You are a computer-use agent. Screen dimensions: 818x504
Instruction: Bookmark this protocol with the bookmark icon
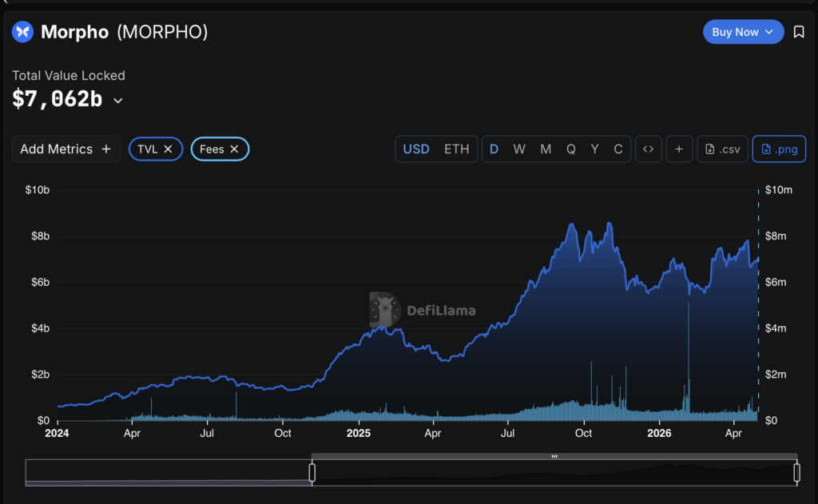coord(799,32)
